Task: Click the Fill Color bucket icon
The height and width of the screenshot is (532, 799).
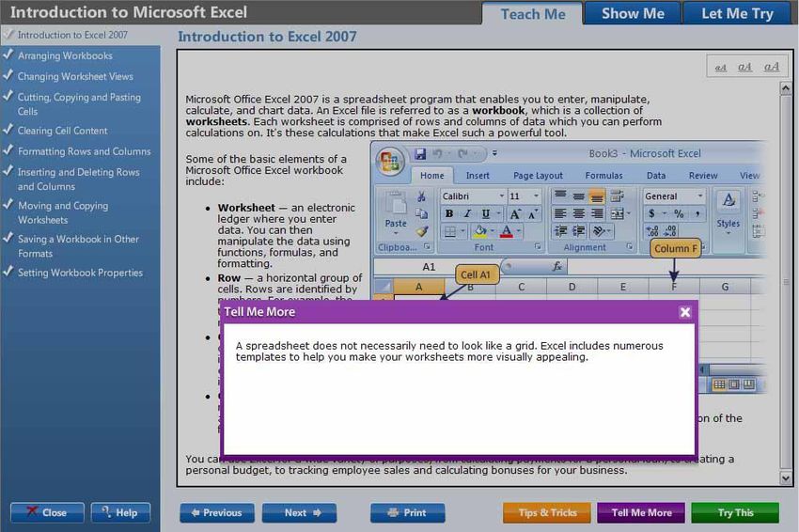Action: coord(479,232)
